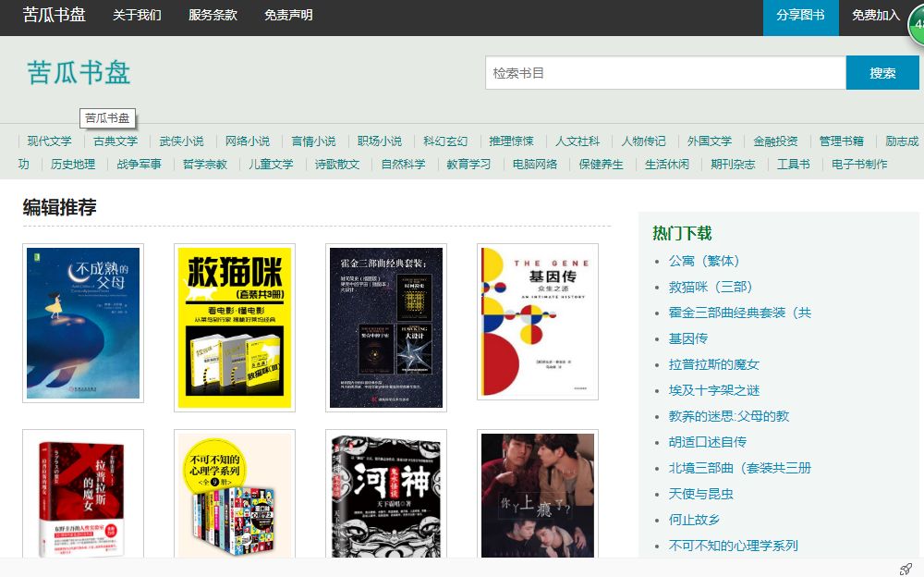The image size is (924, 577).
Task: Click the rocket icon at the bottom right corner
Action: point(906,568)
